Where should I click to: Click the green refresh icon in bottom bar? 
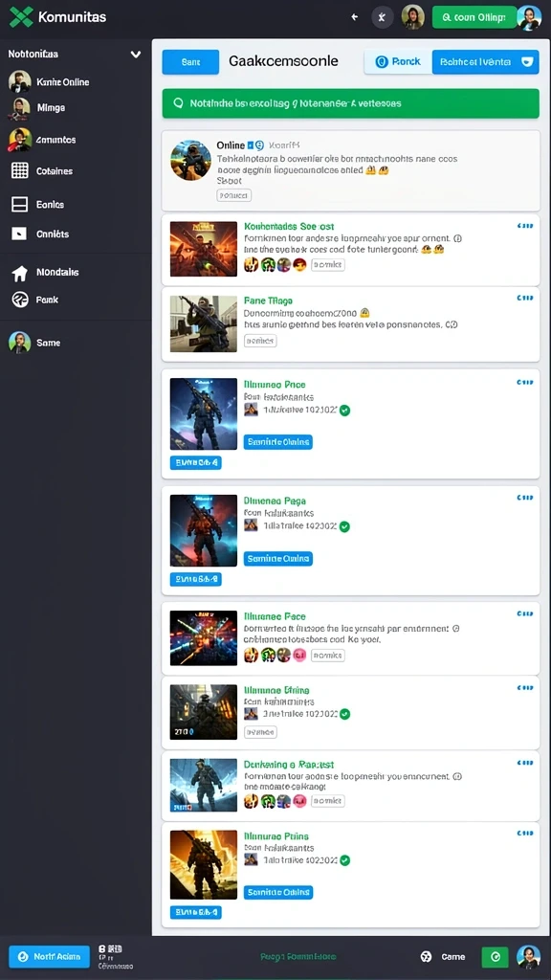pyautogui.click(x=495, y=956)
